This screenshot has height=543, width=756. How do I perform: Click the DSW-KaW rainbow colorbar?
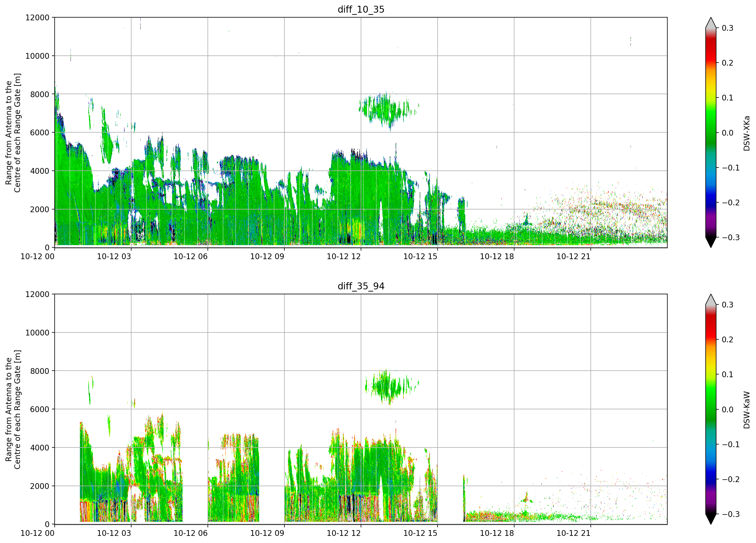711,409
